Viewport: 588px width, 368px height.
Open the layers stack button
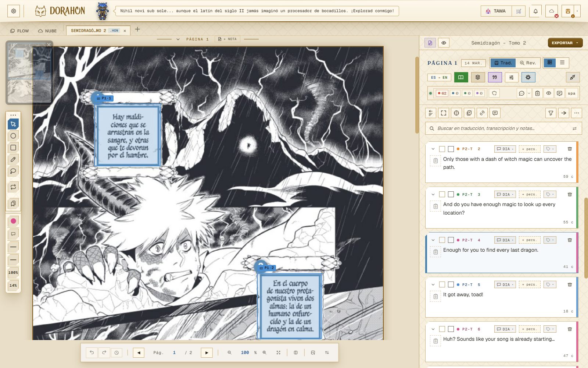coord(478,77)
